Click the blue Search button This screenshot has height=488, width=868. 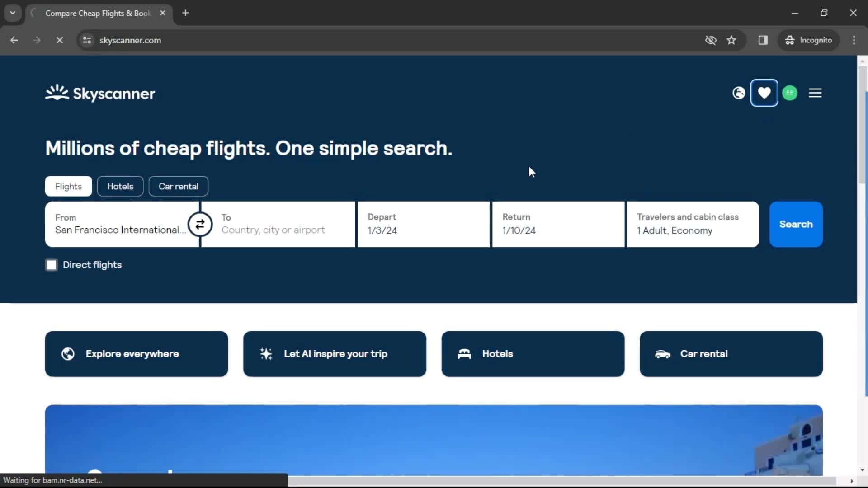pyautogui.click(x=796, y=224)
